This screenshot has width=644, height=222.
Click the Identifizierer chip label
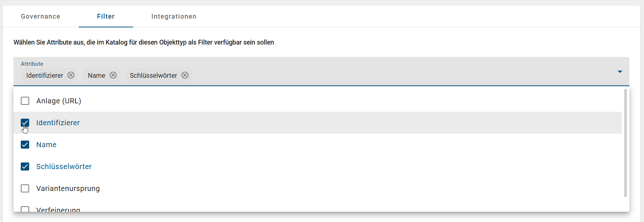coord(44,75)
